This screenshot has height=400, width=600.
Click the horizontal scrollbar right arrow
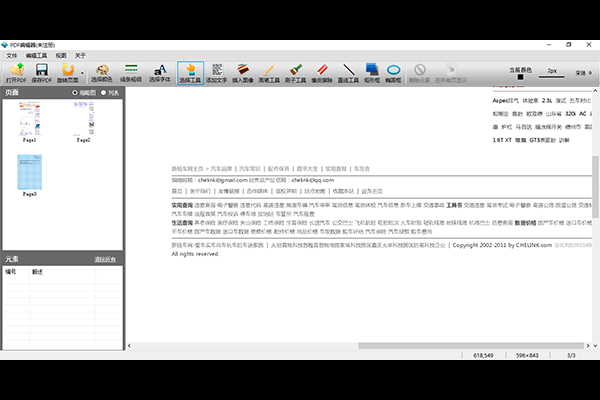coord(588,346)
